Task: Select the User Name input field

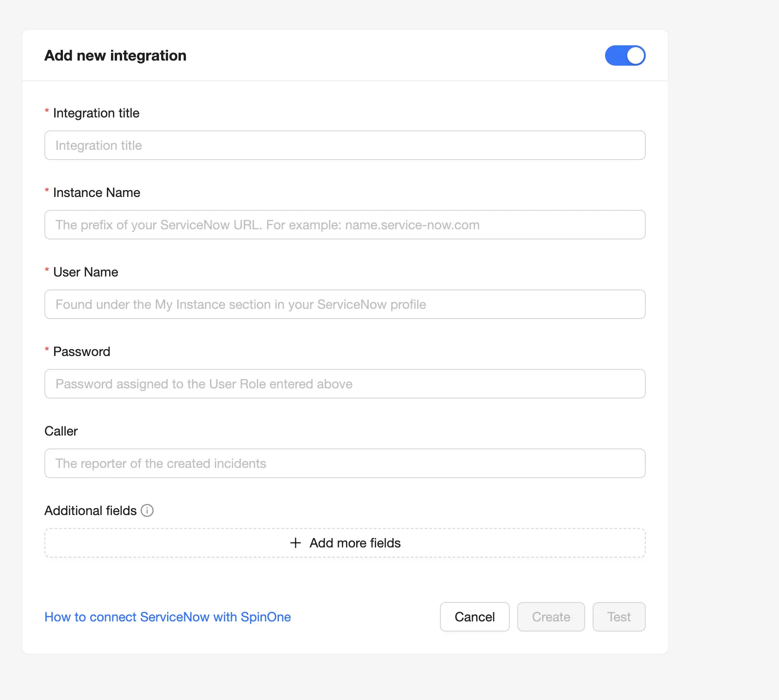Action: click(344, 304)
